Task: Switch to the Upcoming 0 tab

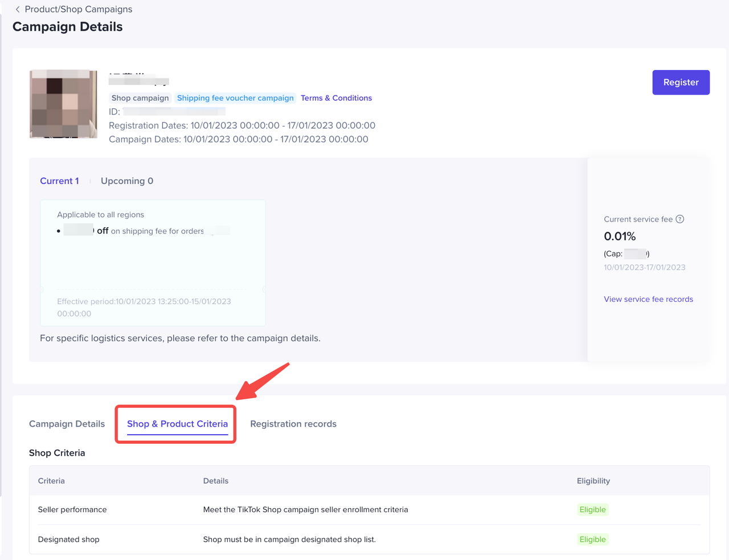Action: (127, 181)
